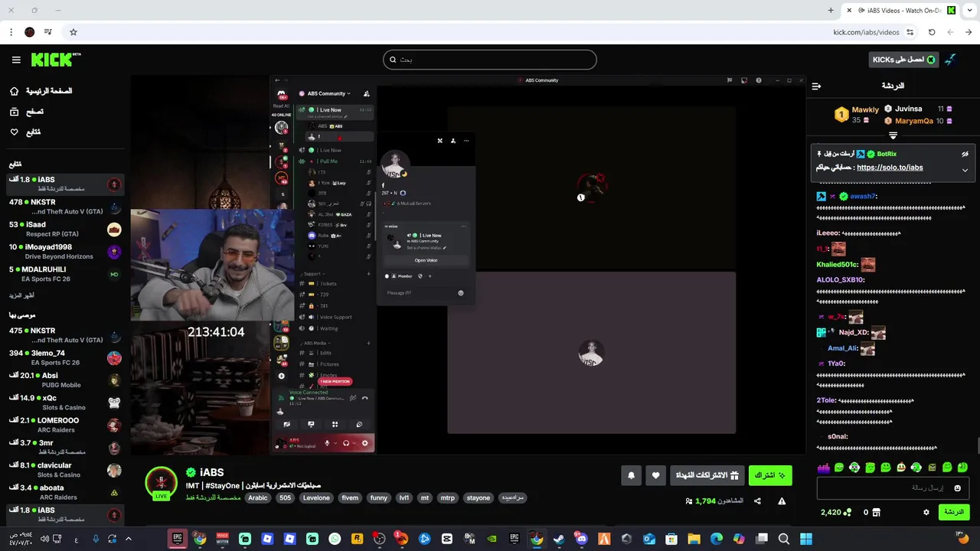Click the share icon below the stream

coord(757,501)
